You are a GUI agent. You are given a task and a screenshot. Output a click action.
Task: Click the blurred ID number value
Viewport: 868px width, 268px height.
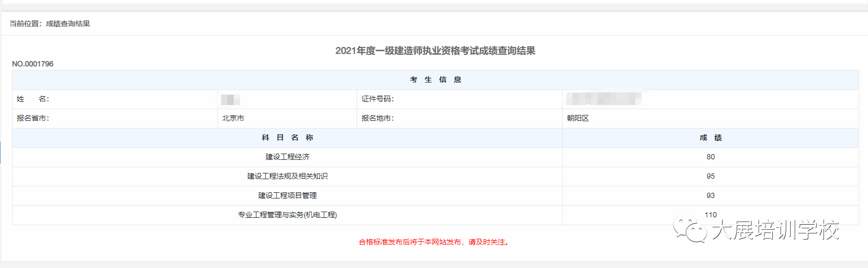coord(603,99)
